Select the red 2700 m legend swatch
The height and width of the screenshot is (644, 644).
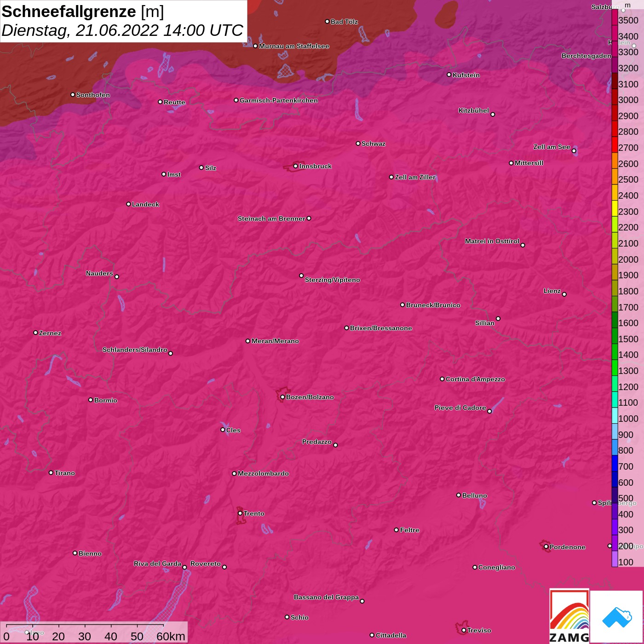click(615, 144)
